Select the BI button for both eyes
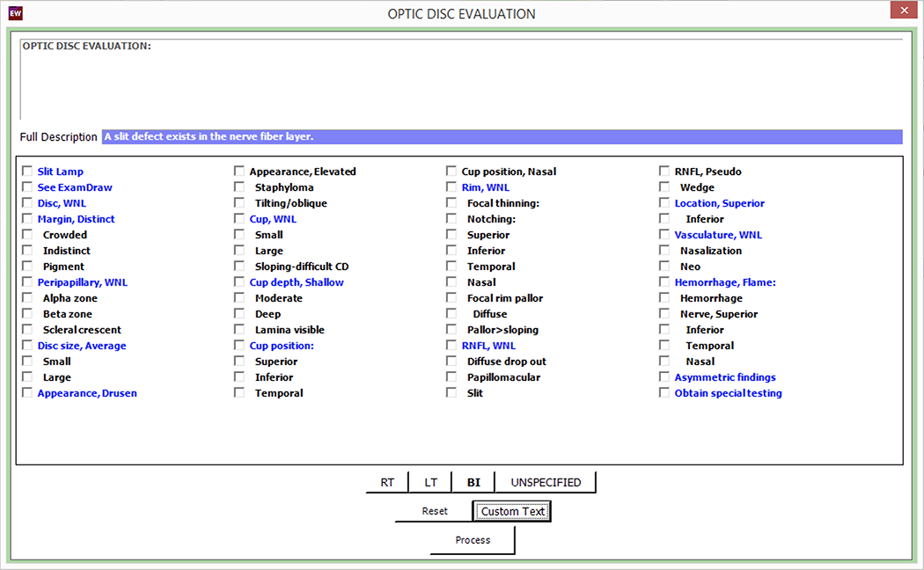The width and height of the screenshot is (924, 570). pyautogui.click(x=473, y=482)
